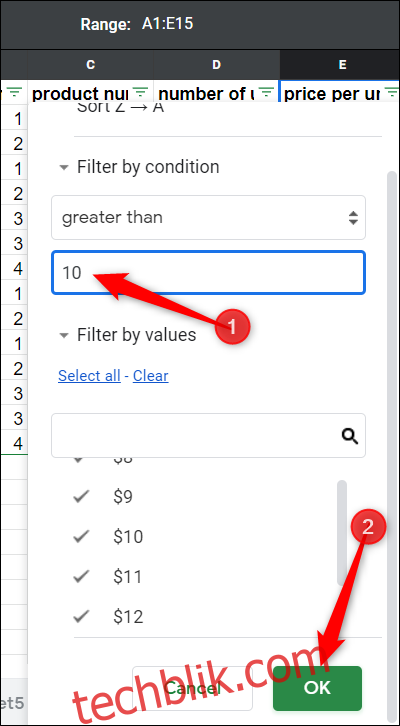
Task: Click the Clear link
Action: pyautogui.click(x=150, y=376)
